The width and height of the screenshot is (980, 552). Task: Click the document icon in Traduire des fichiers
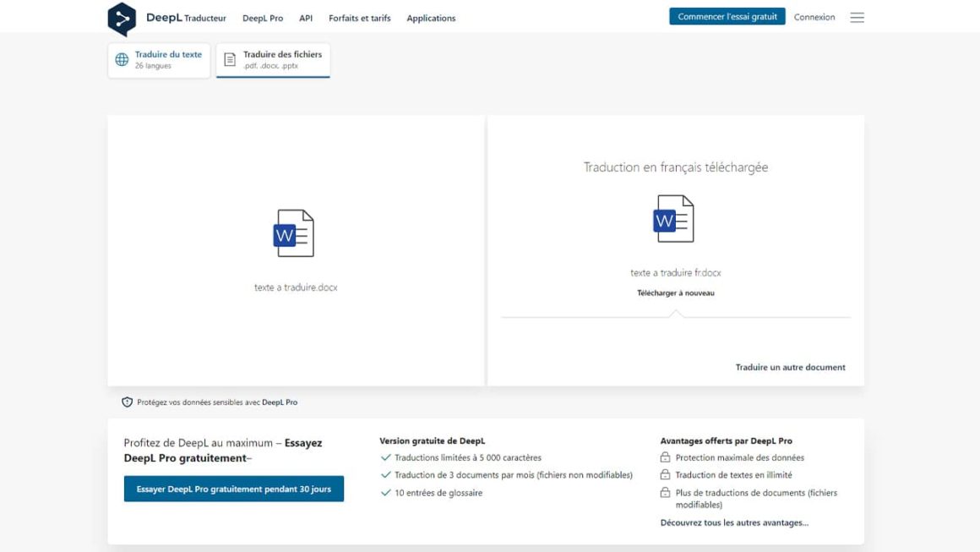[230, 59]
